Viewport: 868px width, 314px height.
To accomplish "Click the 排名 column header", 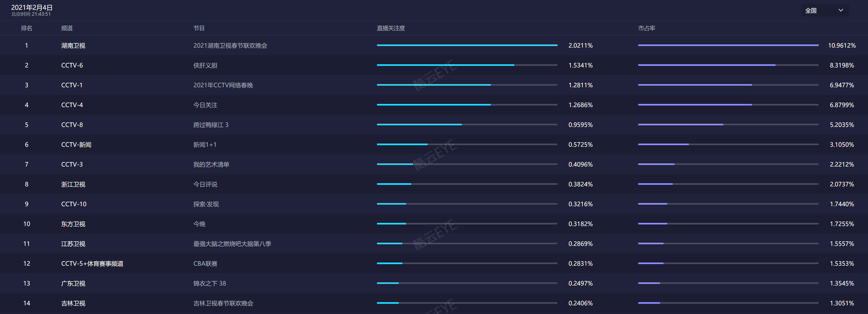I will point(27,28).
